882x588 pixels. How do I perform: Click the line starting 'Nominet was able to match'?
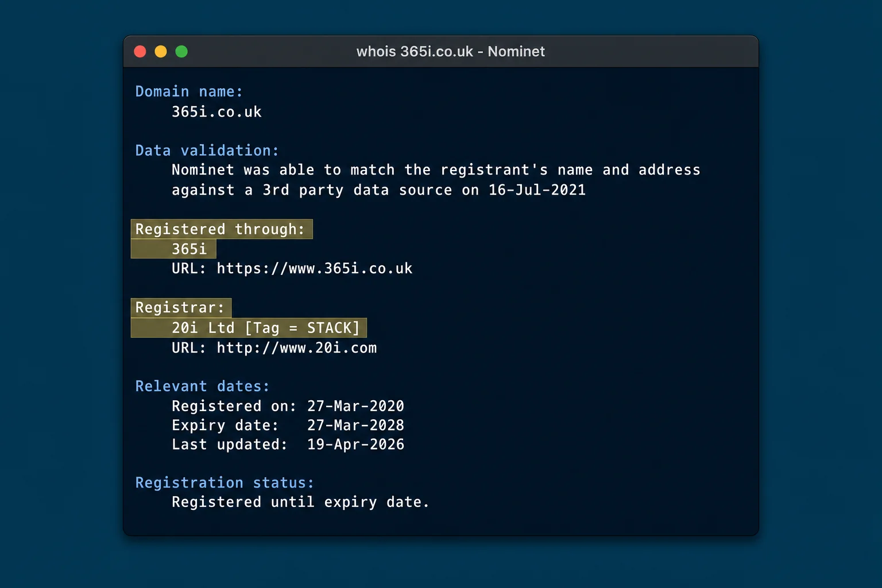[x=436, y=170]
